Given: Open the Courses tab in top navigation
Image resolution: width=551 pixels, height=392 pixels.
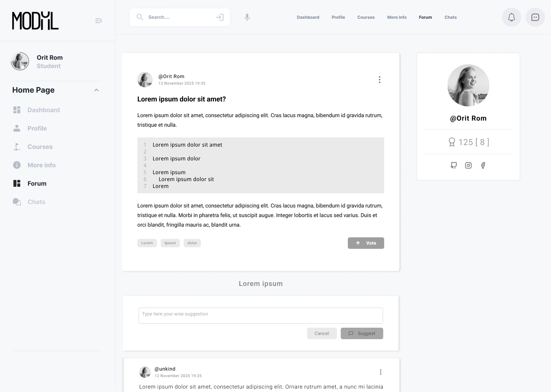Looking at the screenshot, I should coord(366,17).
